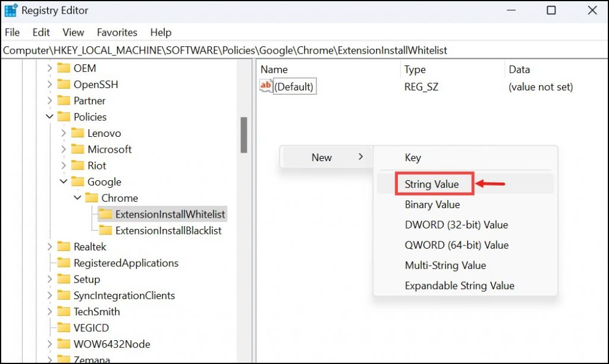The height and width of the screenshot is (364, 609).
Task: Expand the Realtek node
Action: coord(49,246)
